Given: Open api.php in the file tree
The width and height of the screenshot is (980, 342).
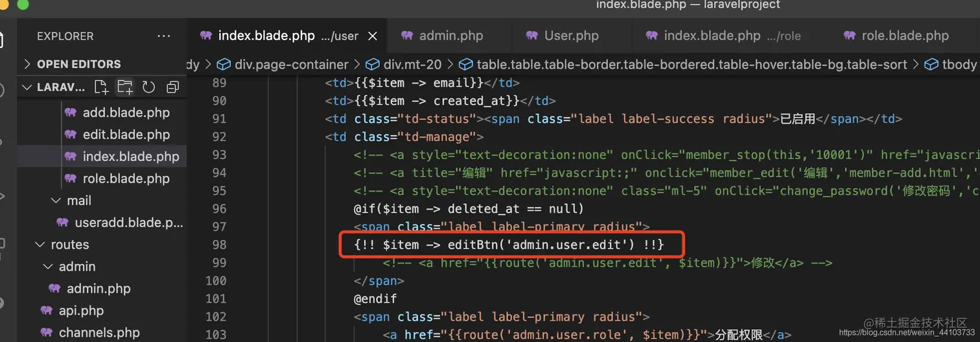Looking at the screenshot, I should coord(81,311).
